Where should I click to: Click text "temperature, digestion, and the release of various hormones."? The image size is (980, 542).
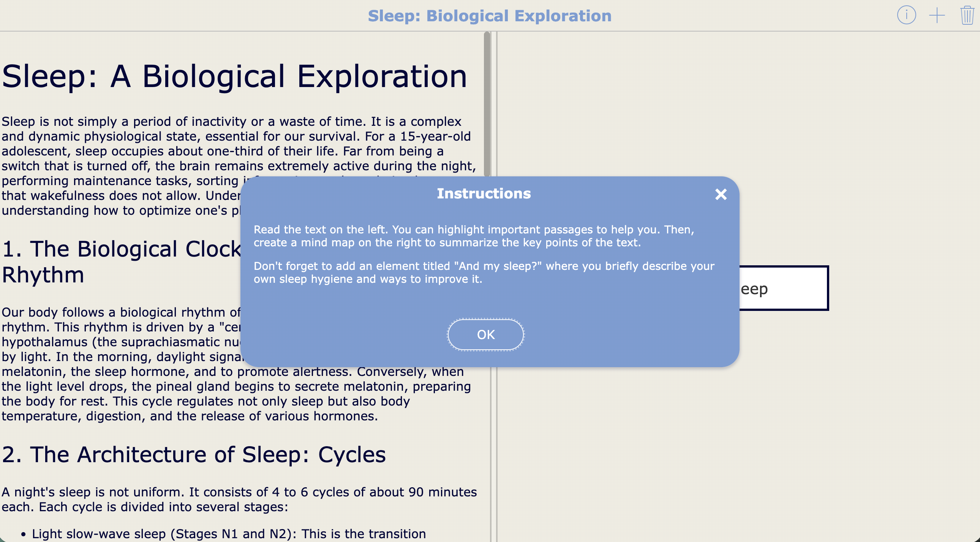point(190,416)
